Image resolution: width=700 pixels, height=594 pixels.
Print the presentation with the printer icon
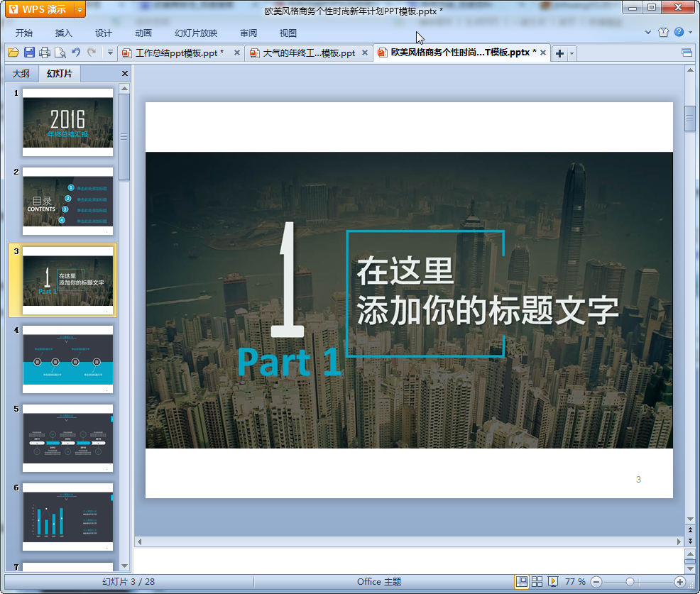point(45,53)
